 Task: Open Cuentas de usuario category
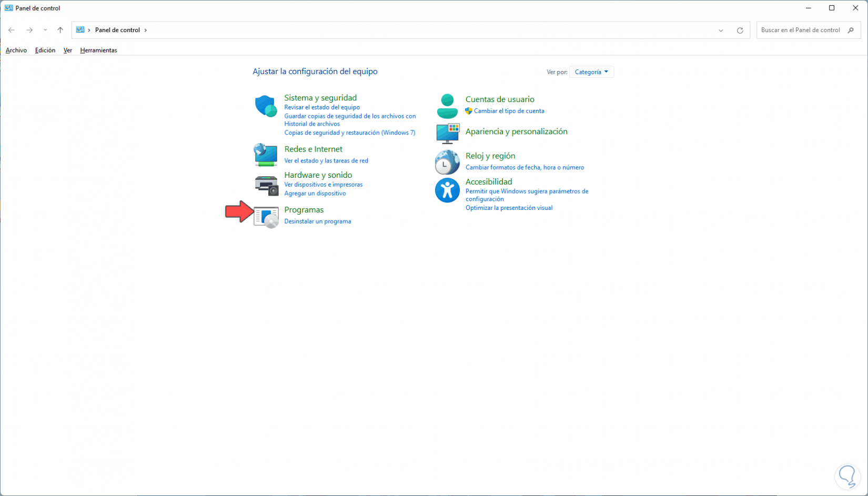[x=500, y=99]
